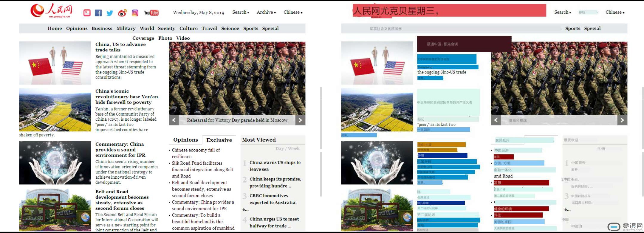
Task: Open 'Chinese economy full of resilience' opinion link
Action: click(196, 153)
